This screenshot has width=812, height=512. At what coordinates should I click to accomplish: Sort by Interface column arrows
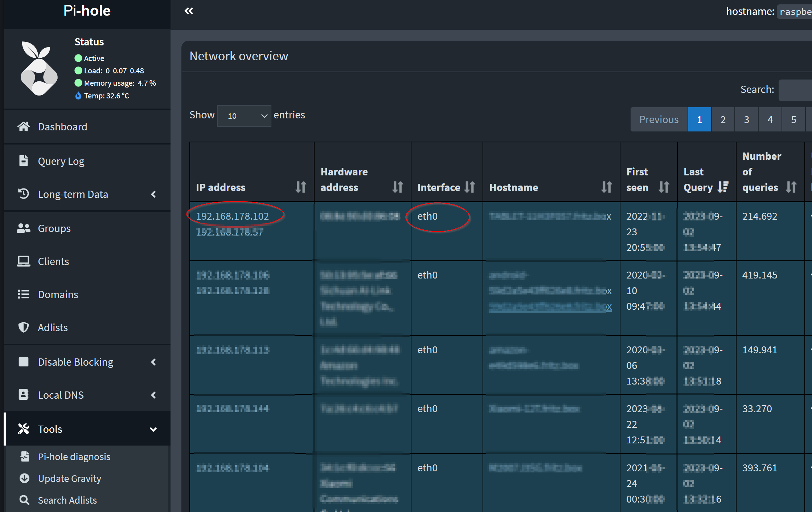click(x=470, y=187)
